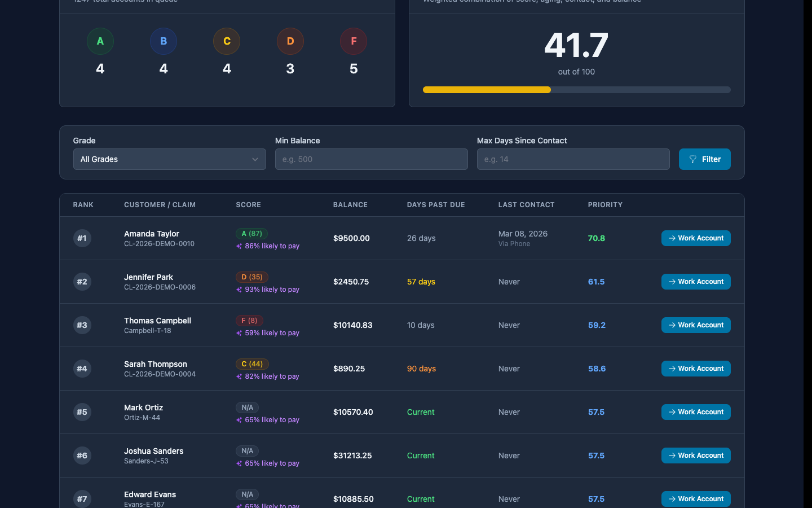Click Amanda Taylor's priority score 70.8
This screenshot has width=812, height=508.
pyautogui.click(x=597, y=238)
